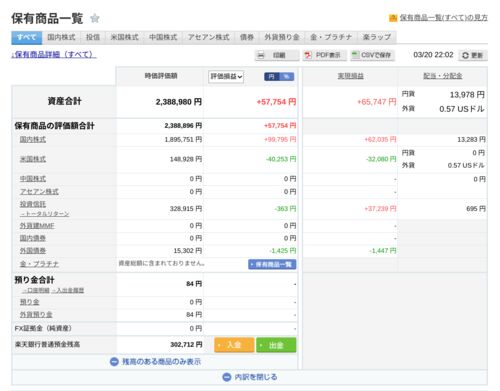Open the 外貨預り金 tab
The height and width of the screenshot is (391, 500).
[x=282, y=37]
